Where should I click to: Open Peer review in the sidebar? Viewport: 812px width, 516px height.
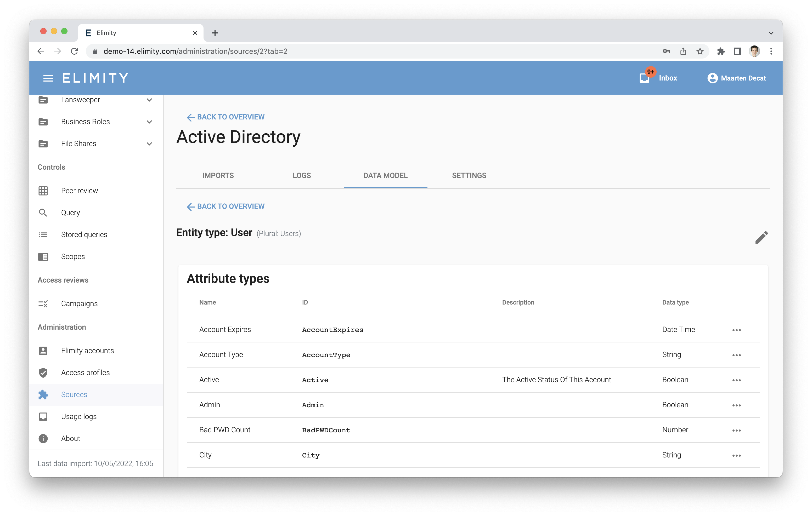pos(80,191)
